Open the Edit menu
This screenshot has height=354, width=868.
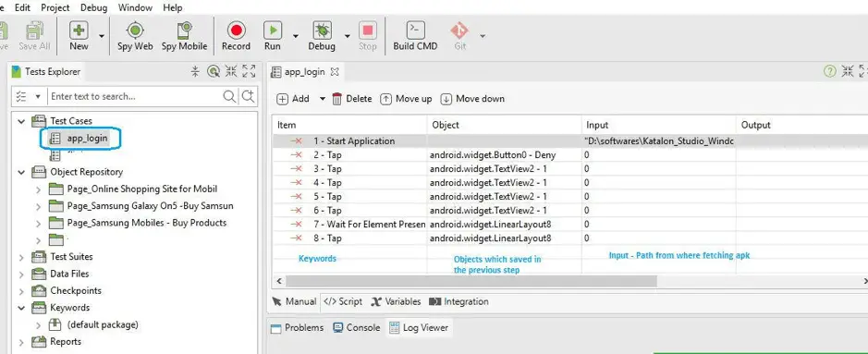tap(23, 7)
